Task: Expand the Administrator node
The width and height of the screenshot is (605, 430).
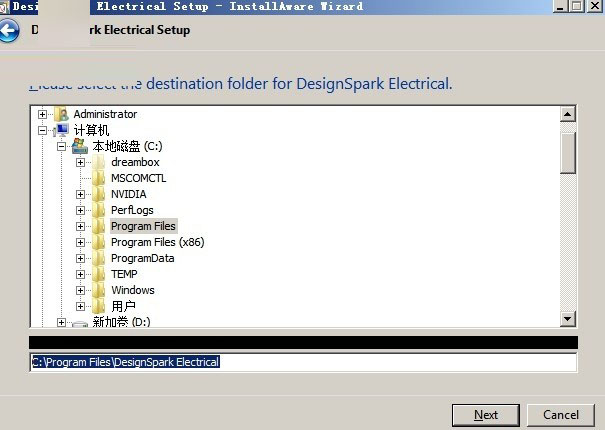Action: click(x=42, y=114)
